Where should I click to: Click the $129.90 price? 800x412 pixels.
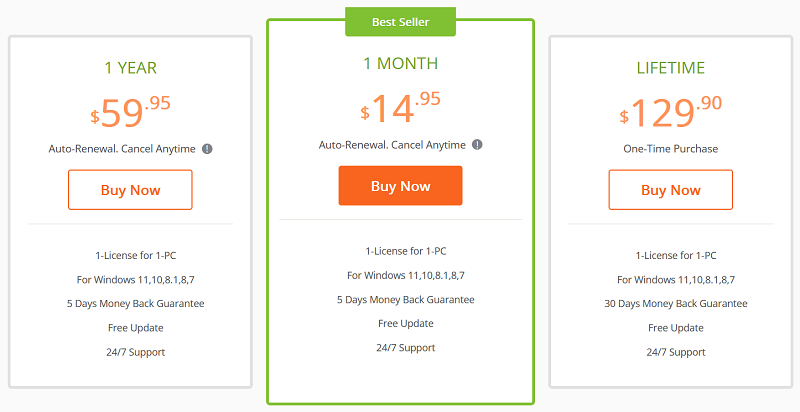(670, 112)
